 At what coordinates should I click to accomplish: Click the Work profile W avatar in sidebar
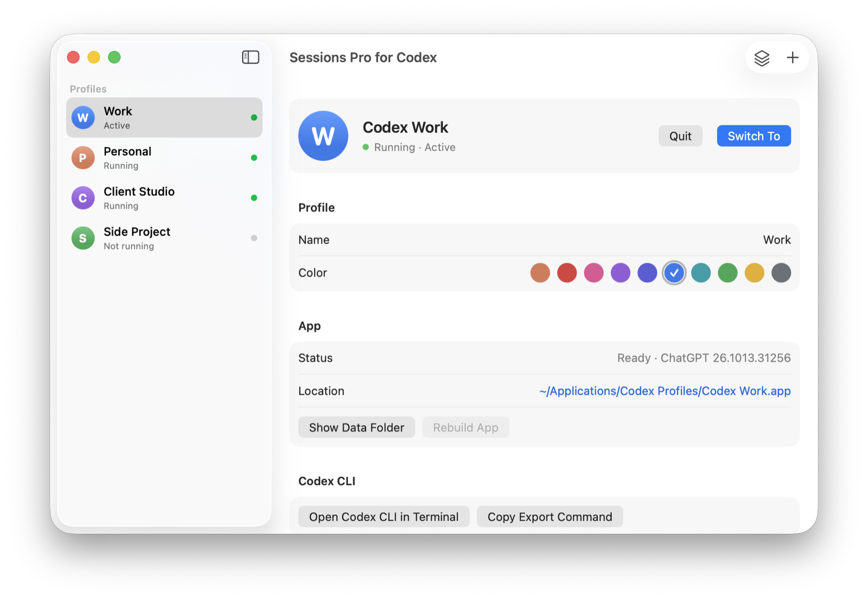coord(83,118)
